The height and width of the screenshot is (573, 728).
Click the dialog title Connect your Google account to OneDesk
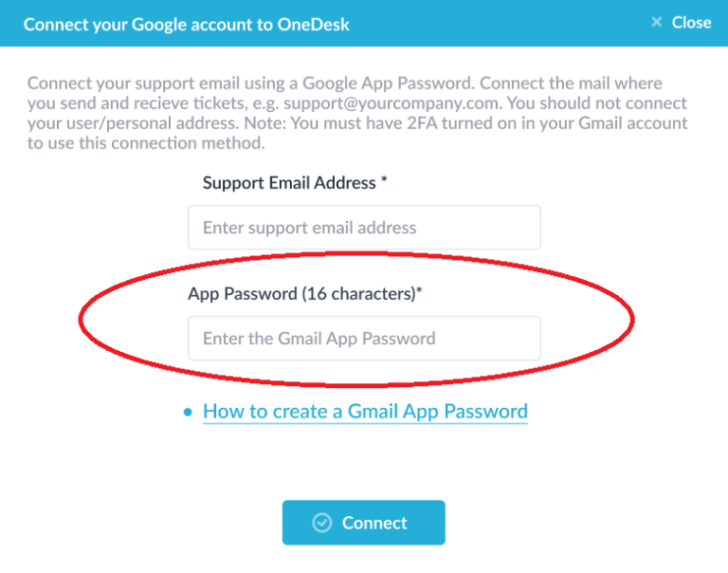pyautogui.click(x=187, y=24)
